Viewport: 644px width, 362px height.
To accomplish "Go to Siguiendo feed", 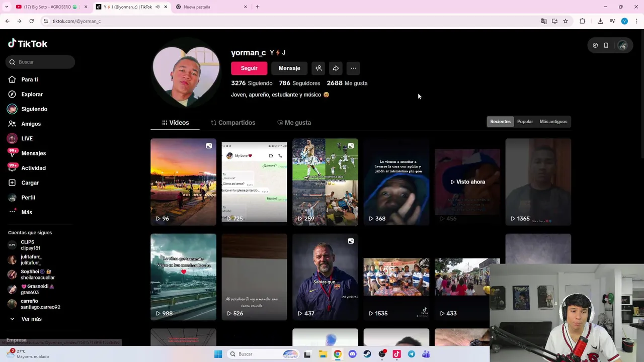I will 28,109.
